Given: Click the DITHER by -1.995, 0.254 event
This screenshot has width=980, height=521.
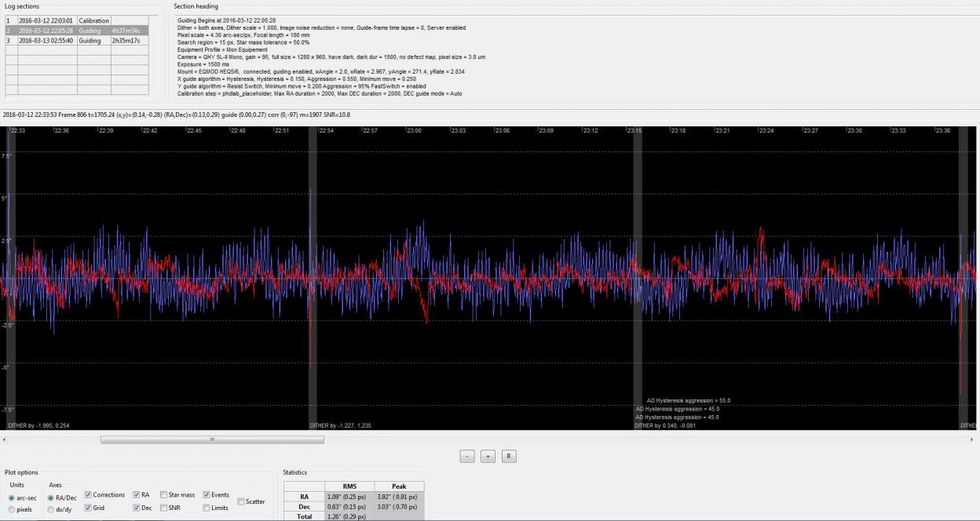Looking at the screenshot, I should (x=38, y=425).
